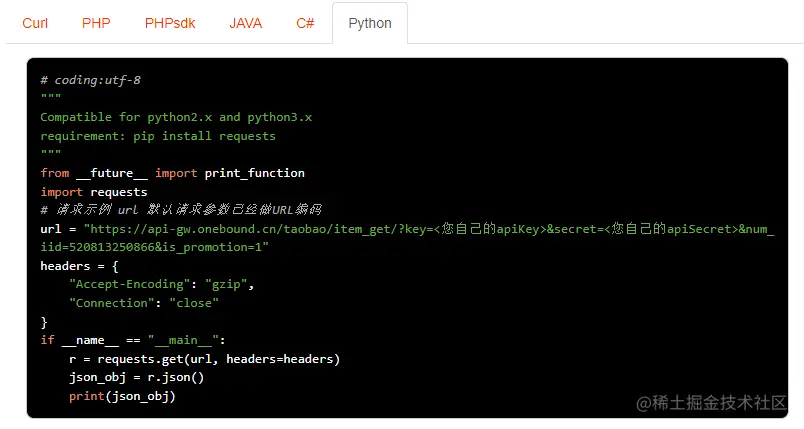Switch to the C# tab

(x=305, y=23)
